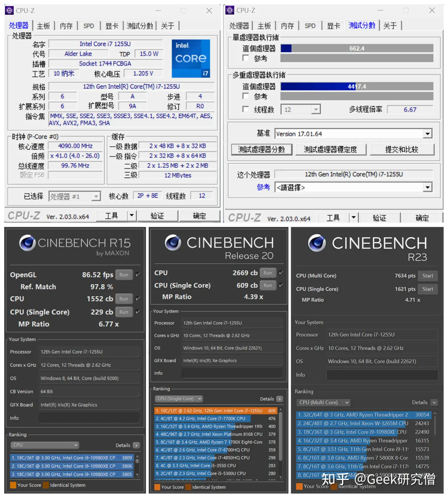Enable the 线程数 checkbox

coord(246,109)
